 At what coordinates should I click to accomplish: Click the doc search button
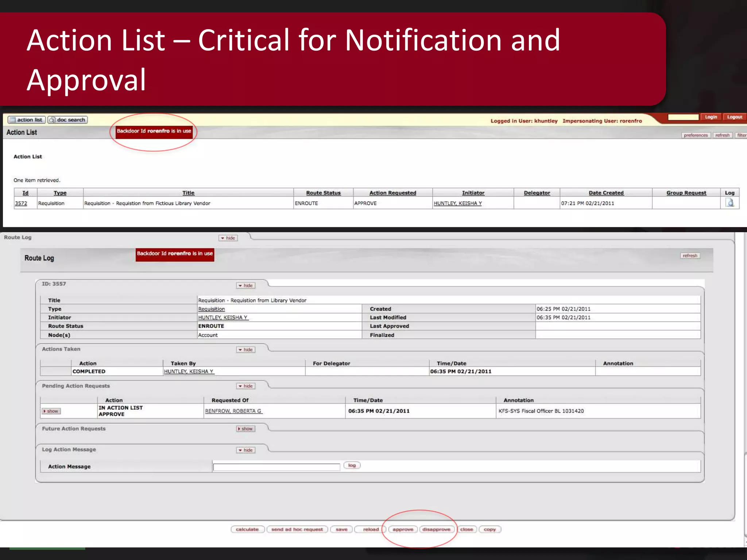(x=68, y=120)
